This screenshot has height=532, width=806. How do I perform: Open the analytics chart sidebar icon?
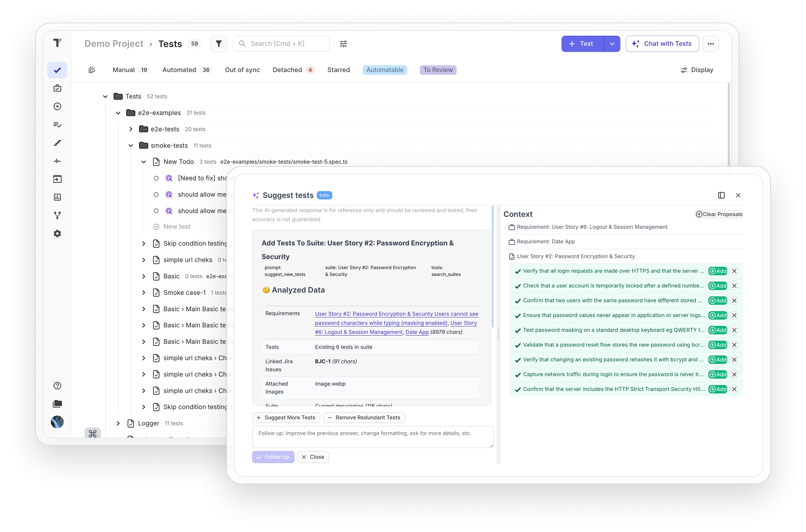57,197
